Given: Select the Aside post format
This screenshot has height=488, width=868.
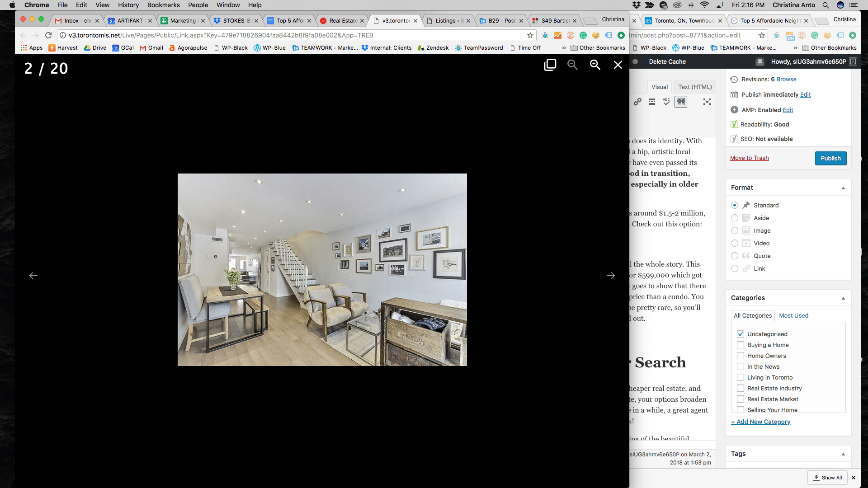Looking at the screenshot, I should click(x=735, y=218).
